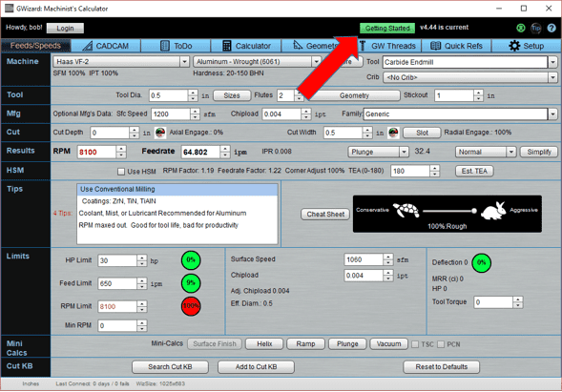
Task: Click Reset to Defaults button
Action: 441,366
